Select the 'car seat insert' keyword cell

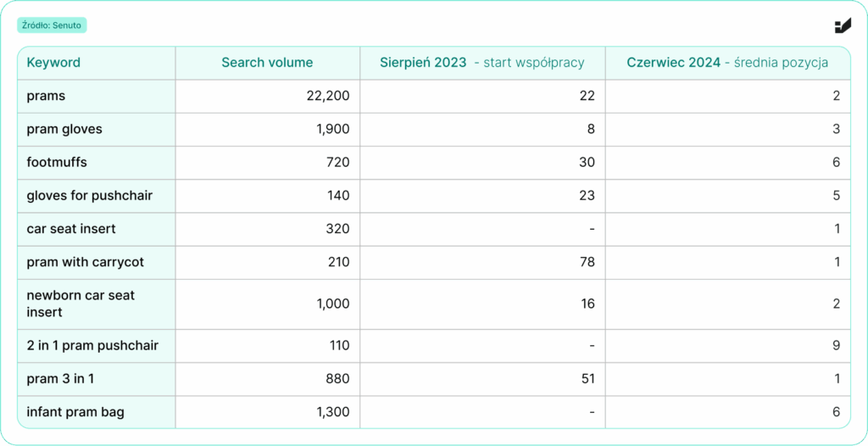pyautogui.click(x=71, y=229)
